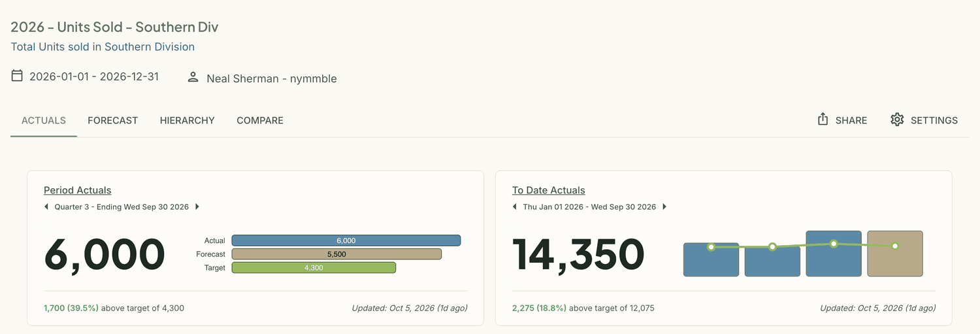Click the Target bar label
Image resolution: width=980 pixels, height=334 pixels.
click(x=215, y=267)
